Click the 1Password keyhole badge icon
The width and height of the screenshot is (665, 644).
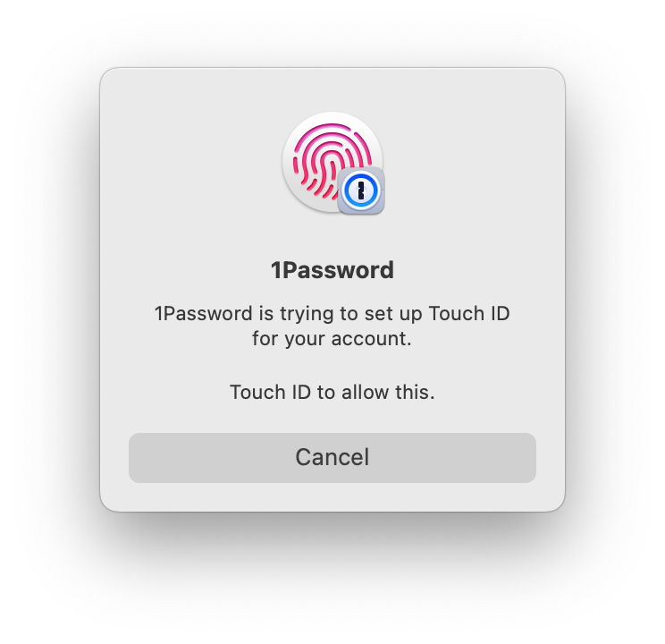(x=361, y=191)
